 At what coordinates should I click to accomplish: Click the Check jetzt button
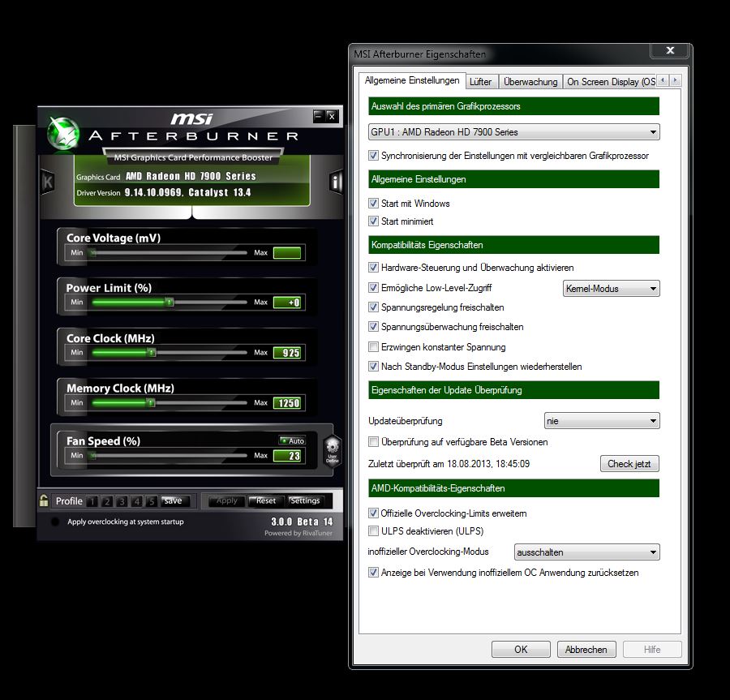point(629,464)
